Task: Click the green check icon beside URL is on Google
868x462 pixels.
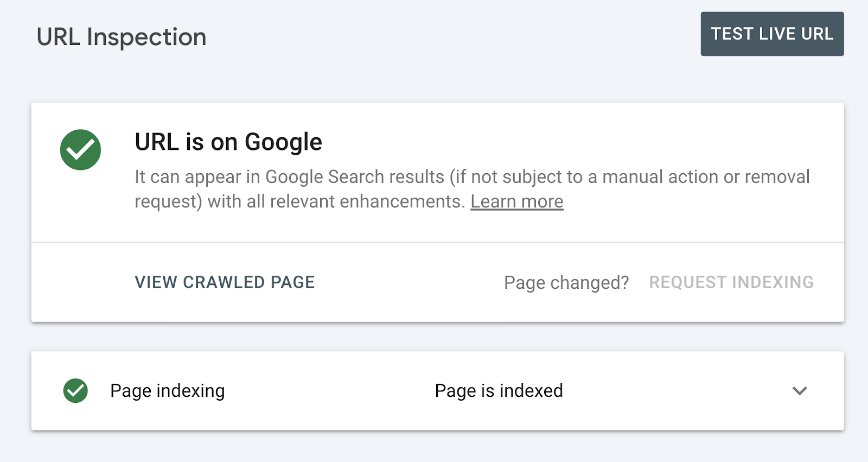Action: point(80,150)
